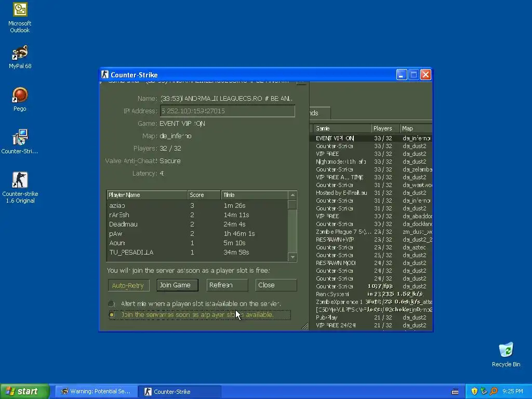This screenshot has width=532, height=399.
Task: Select the VIP FREE 24/24 server row
Action: tap(371, 325)
